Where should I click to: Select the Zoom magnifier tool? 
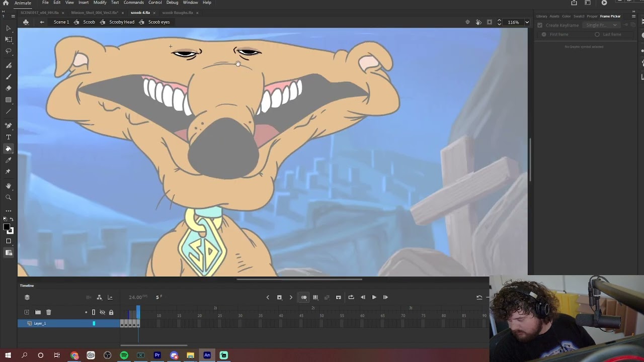[x=9, y=197]
